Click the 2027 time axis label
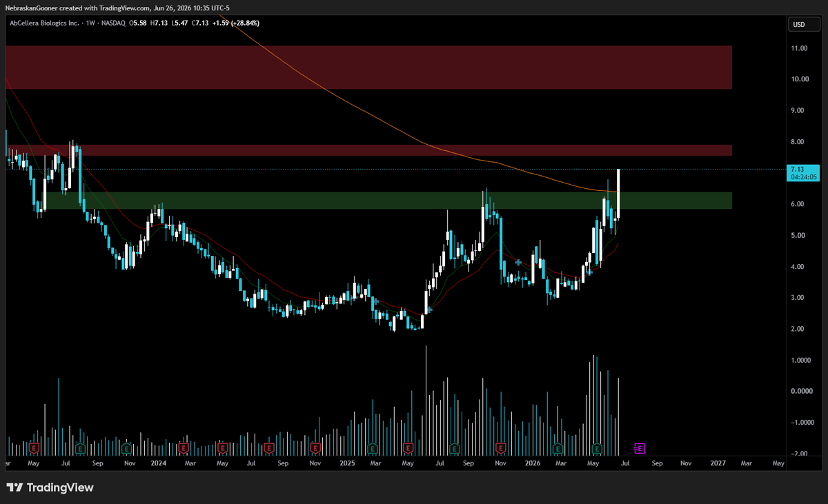The image size is (828, 504). coord(718,464)
